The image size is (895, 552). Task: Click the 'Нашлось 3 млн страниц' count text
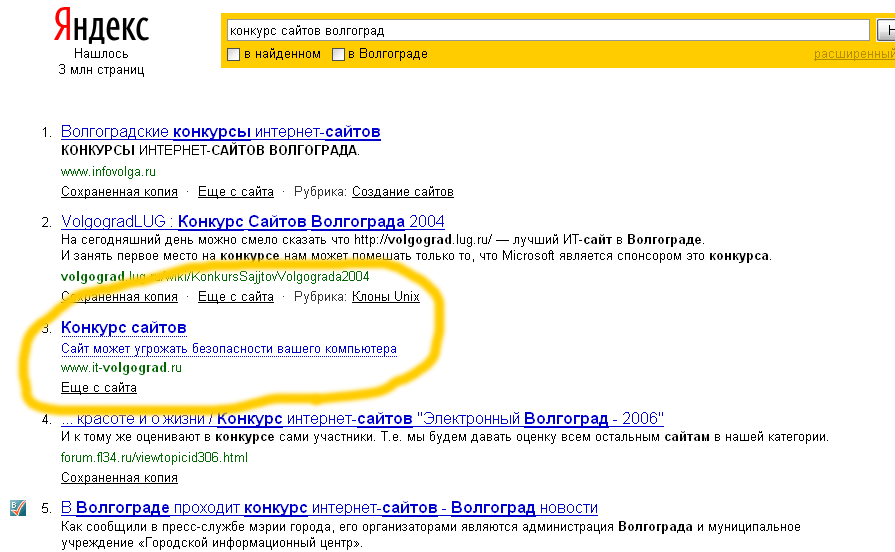click(101, 62)
